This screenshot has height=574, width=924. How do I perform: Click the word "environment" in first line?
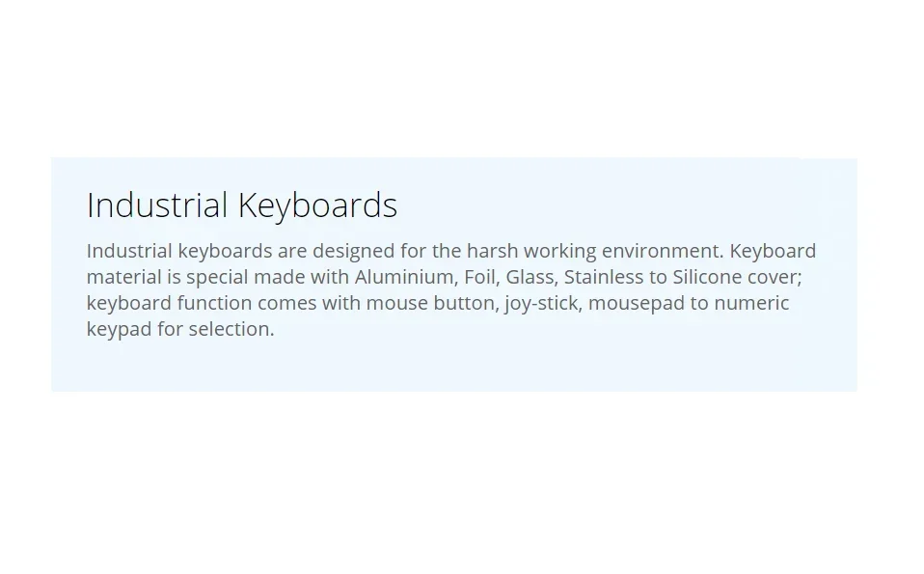click(660, 251)
